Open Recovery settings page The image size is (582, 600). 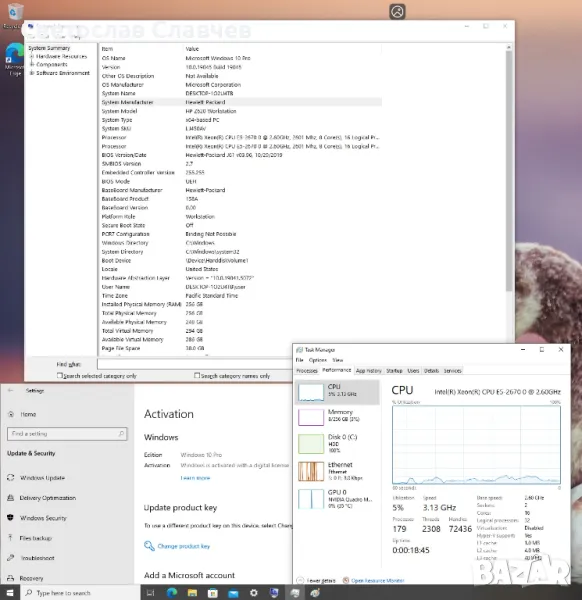[x=31, y=578]
